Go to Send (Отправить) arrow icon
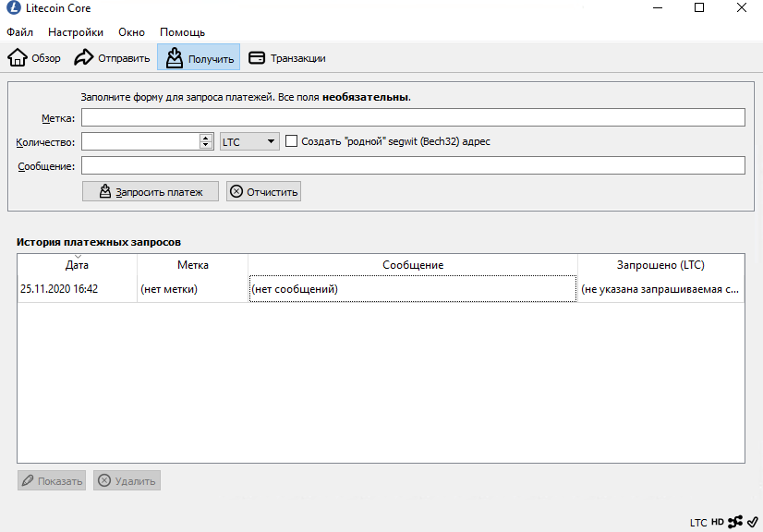This screenshot has height=532, width=763. click(x=84, y=58)
